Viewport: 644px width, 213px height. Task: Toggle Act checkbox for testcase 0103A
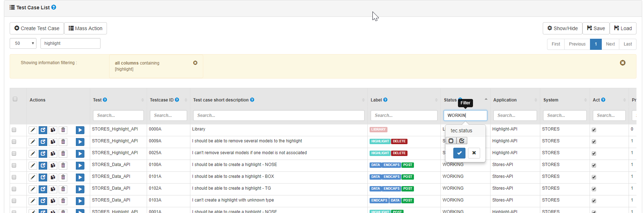[594, 201]
